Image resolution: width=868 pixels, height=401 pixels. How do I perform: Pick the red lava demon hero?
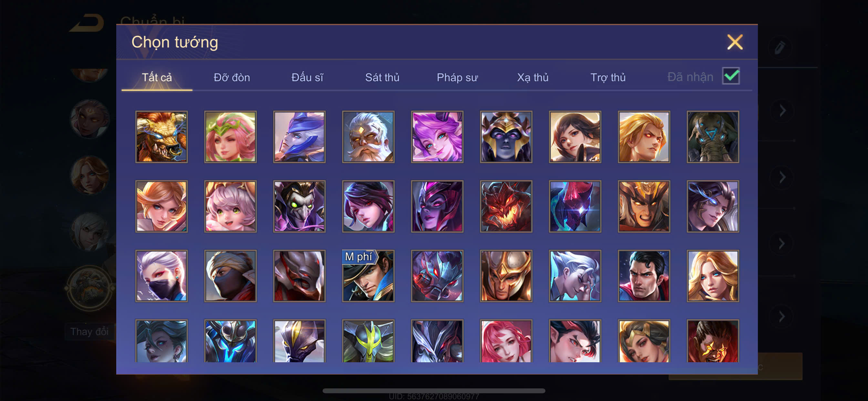coord(506,206)
